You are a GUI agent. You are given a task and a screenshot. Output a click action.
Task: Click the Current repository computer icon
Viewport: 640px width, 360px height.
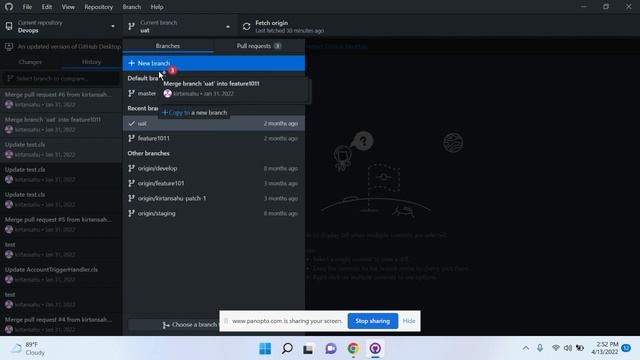point(9,27)
